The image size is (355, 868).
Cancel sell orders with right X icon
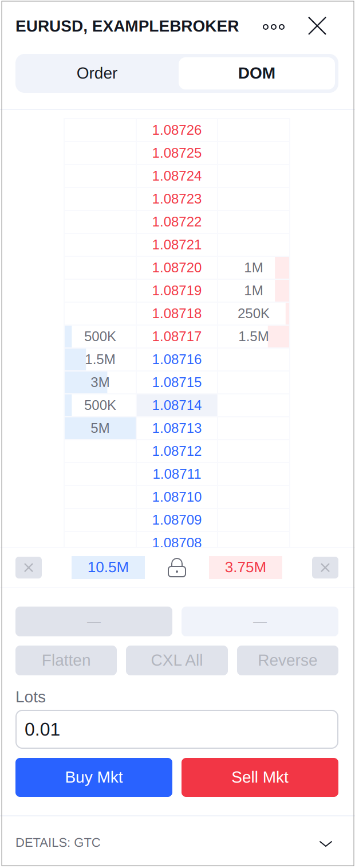(325, 568)
